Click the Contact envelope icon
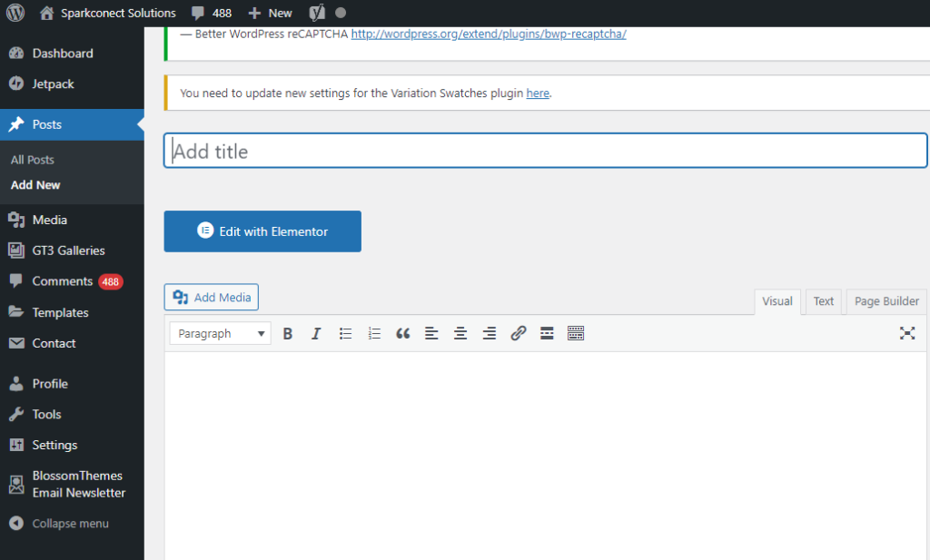Screen dimensions: 930x560 [x=16, y=343]
